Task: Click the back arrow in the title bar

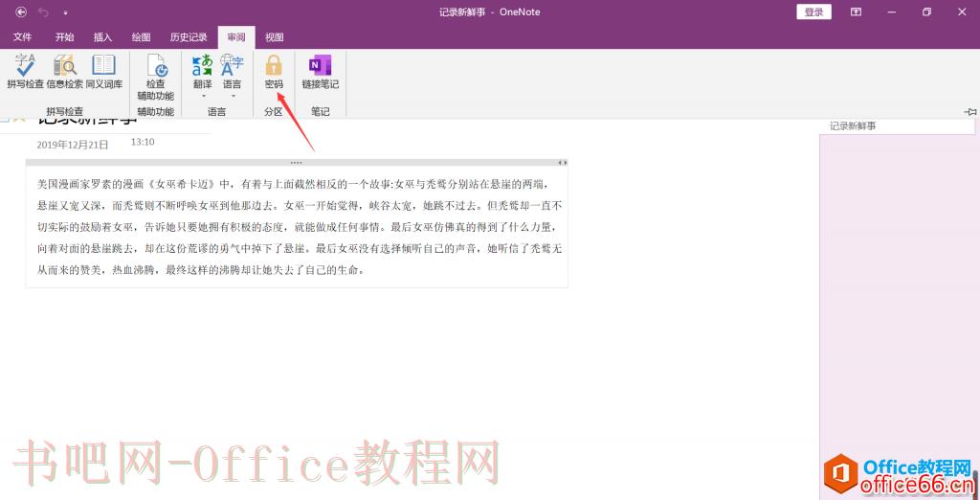Action: [x=21, y=11]
